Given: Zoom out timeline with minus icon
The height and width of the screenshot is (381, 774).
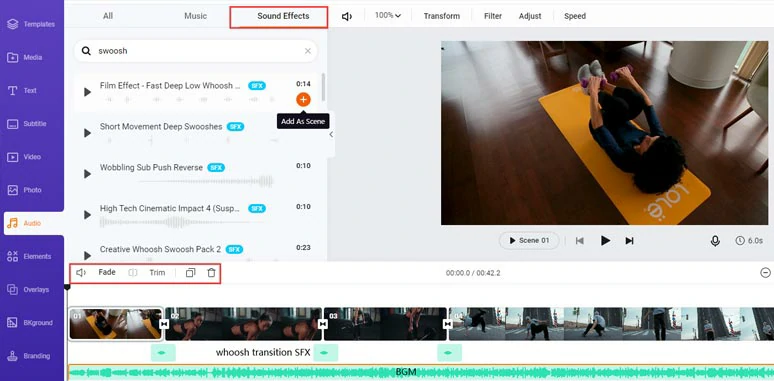Looking at the screenshot, I should point(765,272).
